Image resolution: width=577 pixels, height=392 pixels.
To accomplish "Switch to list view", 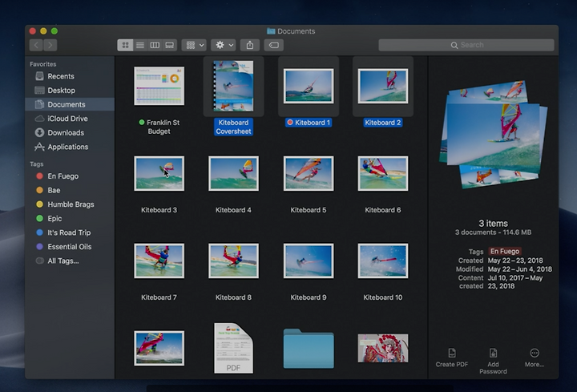I will (140, 45).
